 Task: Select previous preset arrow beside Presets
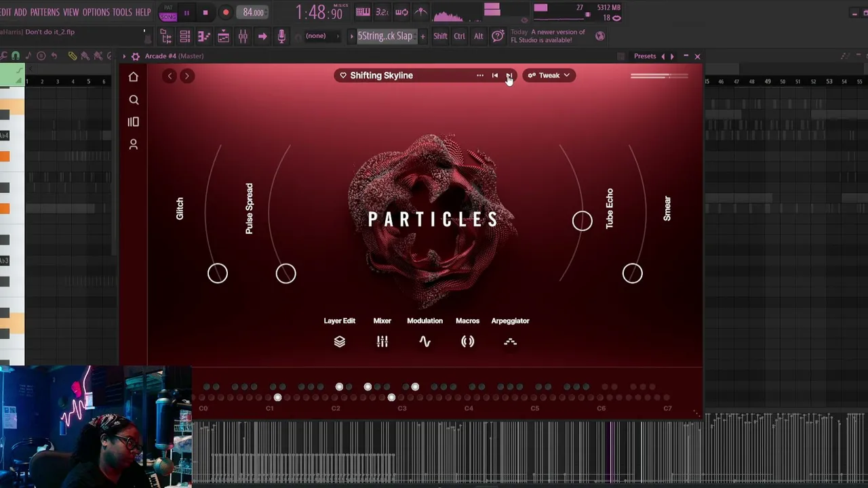click(x=663, y=56)
